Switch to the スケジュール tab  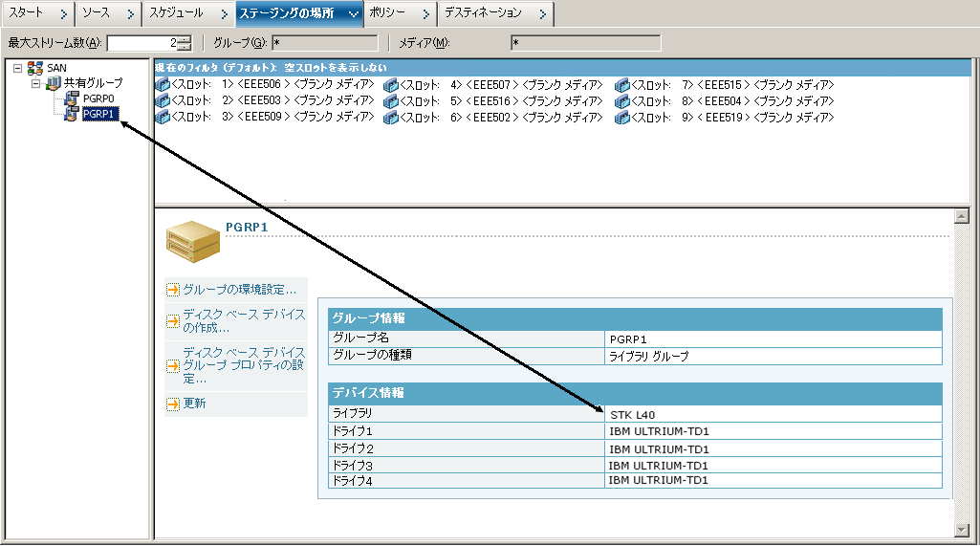pos(176,13)
